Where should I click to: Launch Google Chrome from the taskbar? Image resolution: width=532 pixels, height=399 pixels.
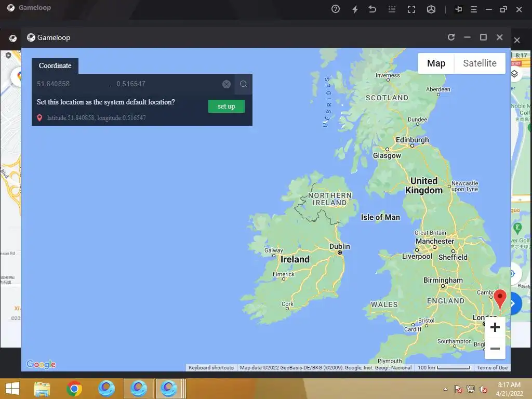(x=74, y=389)
